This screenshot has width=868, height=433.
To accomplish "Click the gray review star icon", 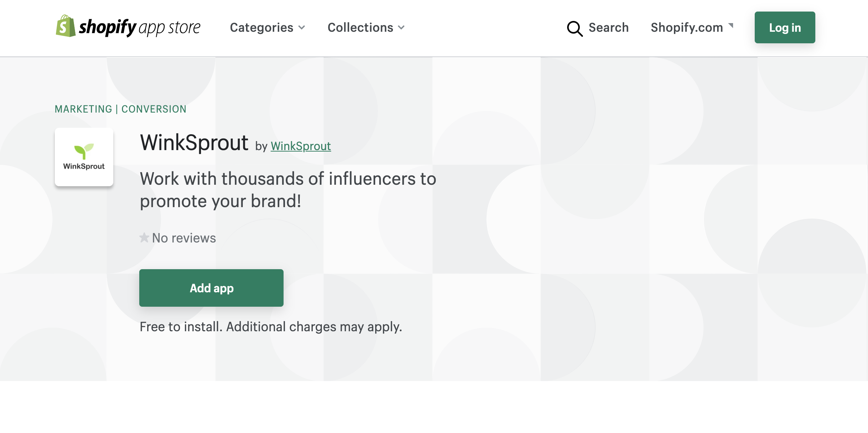I will coord(144,238).
